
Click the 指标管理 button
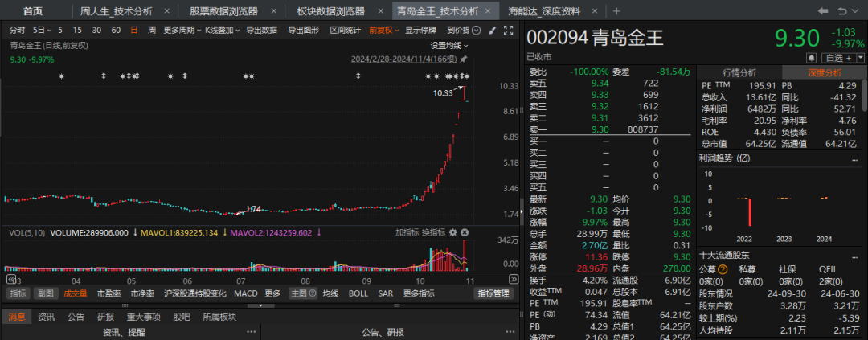(x=493, y=293)
